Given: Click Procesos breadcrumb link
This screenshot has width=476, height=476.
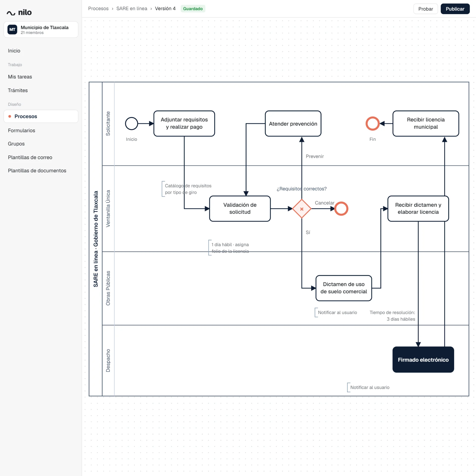Looking at the screenshot, I should (98, 9).
